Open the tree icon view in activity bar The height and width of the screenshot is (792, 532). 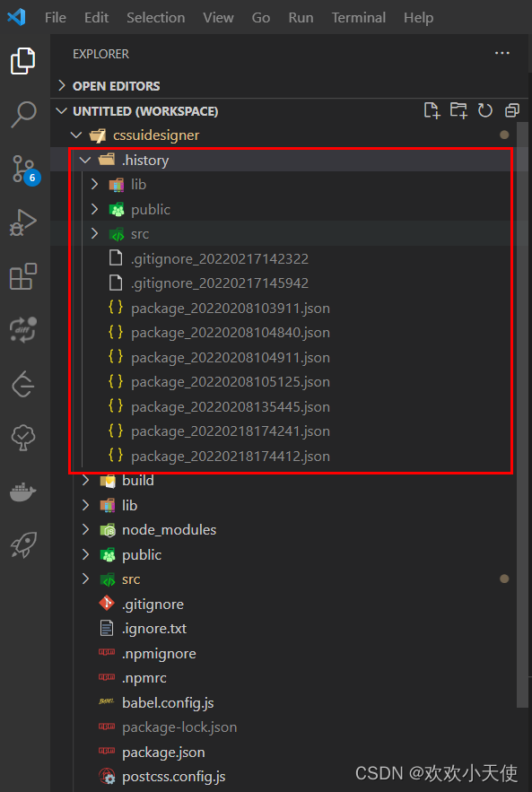(x=23, y=437)
